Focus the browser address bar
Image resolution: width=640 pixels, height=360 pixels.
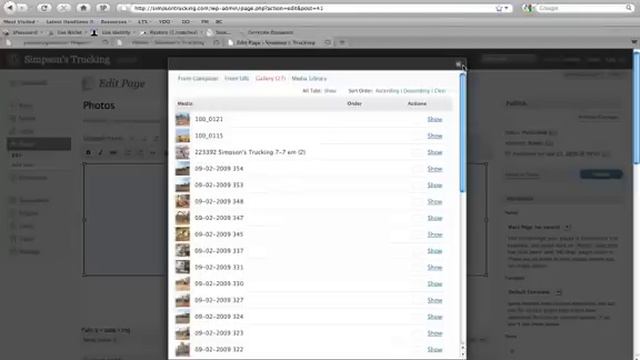pyautogui.click(x=312, y=8)
